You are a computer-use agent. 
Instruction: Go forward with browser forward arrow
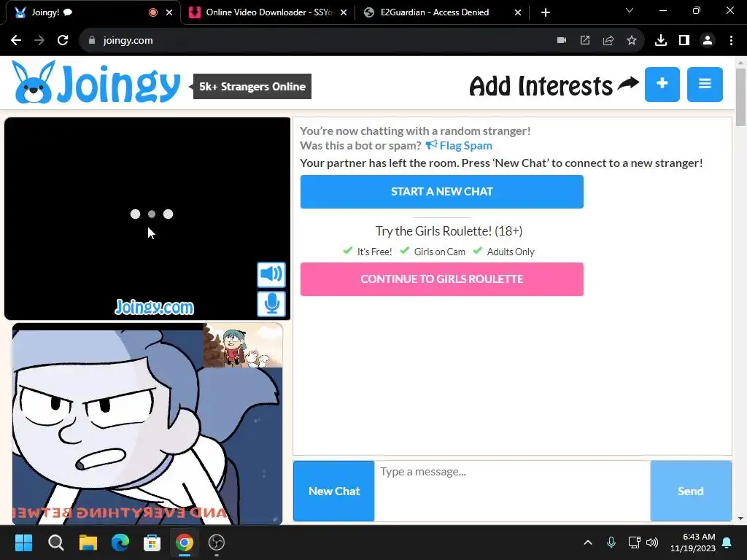(39, 41)
